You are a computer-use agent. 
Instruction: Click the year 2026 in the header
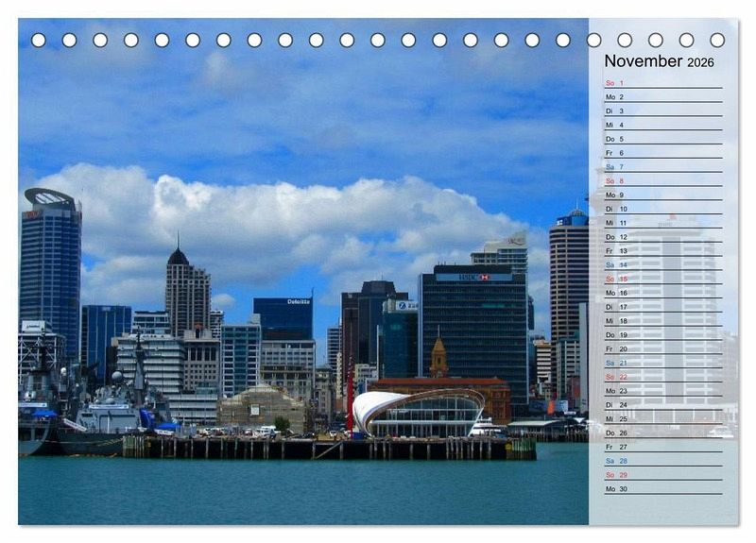[x=700, y=62]
